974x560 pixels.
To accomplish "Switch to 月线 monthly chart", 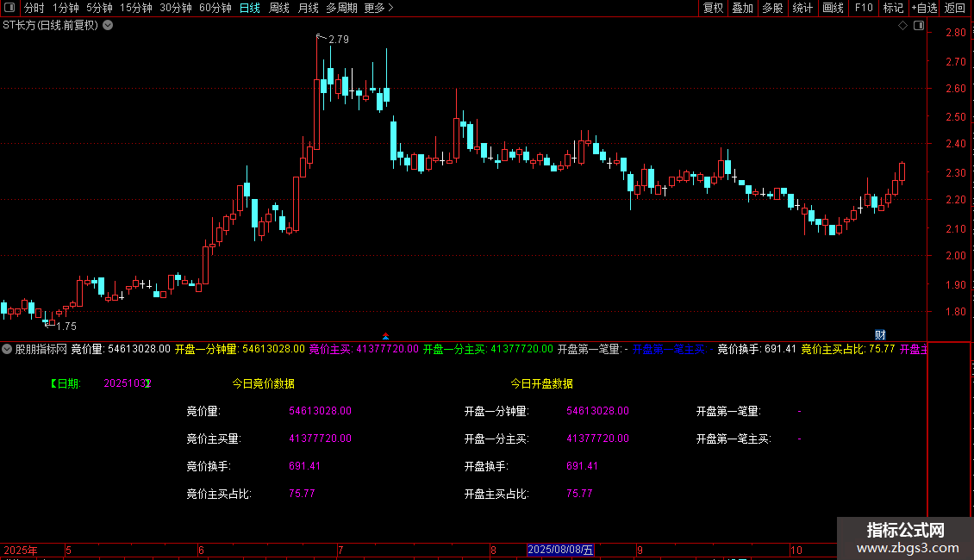I will point(308,8).
